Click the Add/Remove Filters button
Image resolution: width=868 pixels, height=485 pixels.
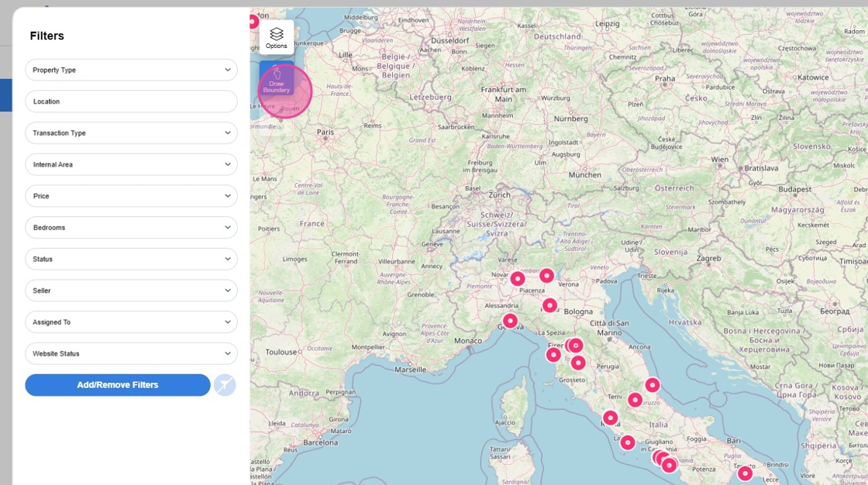point(117,385)
